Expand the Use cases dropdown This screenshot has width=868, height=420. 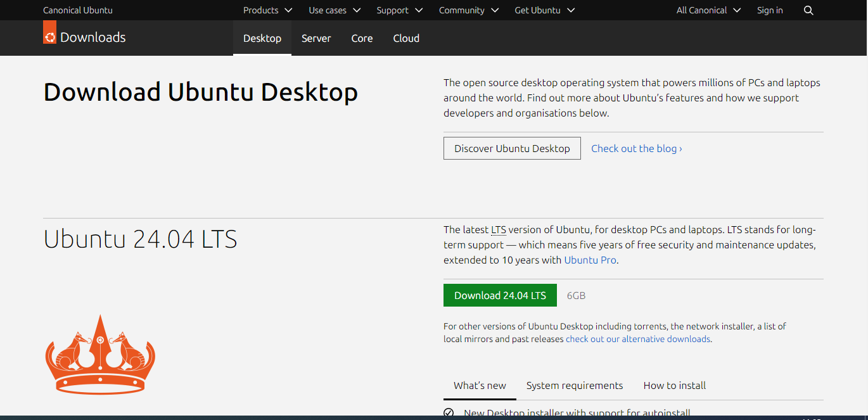tap(334, 10)
